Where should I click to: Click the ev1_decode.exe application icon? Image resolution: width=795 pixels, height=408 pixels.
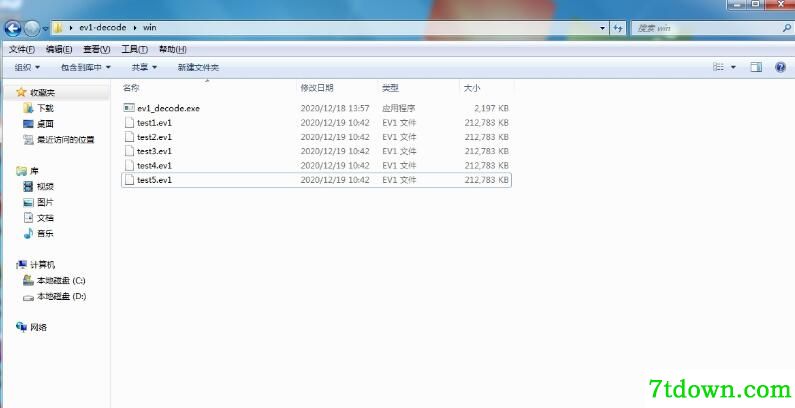129,108
